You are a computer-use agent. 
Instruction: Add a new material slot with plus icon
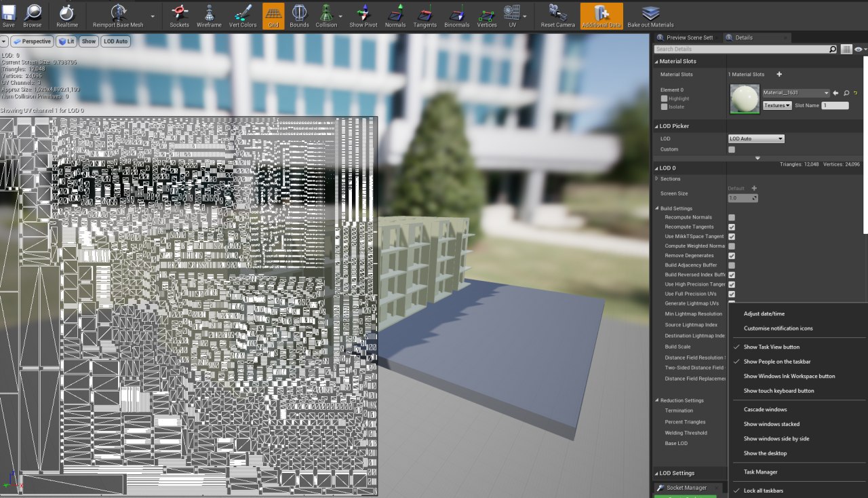point(779,75)
